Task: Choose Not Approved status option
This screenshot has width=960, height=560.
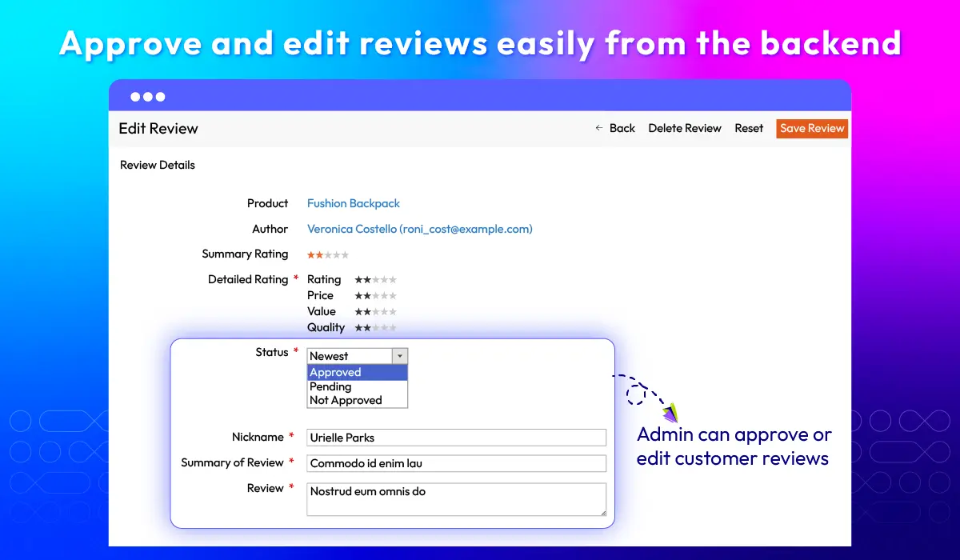Action: point(357,400)
